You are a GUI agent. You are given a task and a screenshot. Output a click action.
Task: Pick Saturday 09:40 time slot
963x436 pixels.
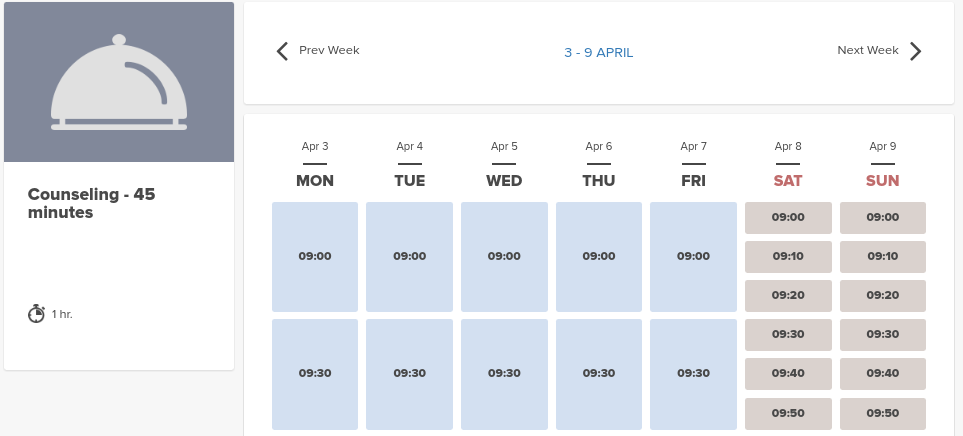(x=788, y=373)
